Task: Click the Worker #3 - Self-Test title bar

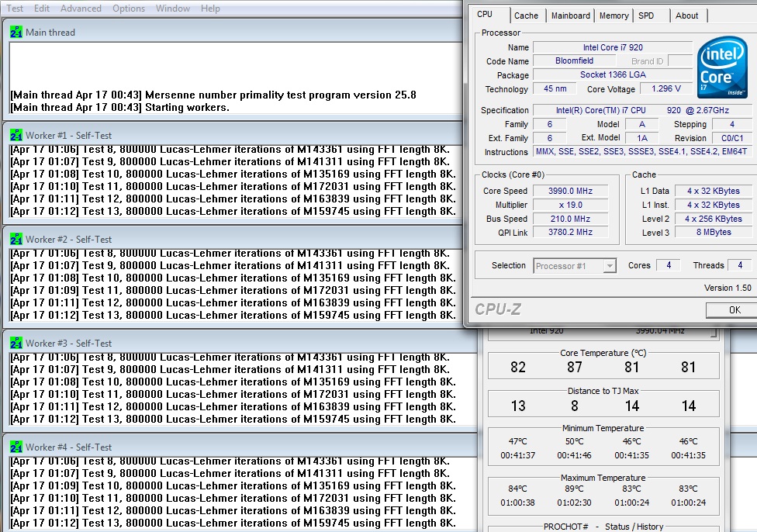Action: coord(239,344)
